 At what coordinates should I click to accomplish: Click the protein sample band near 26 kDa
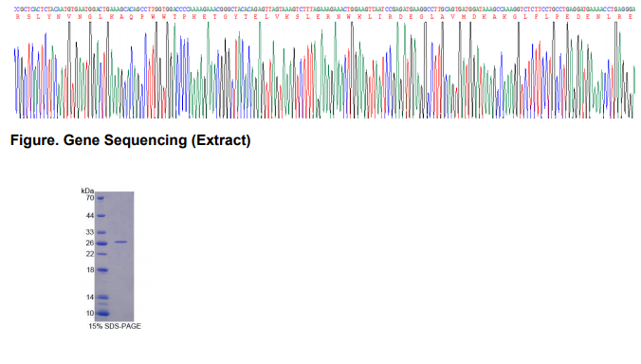pyautogui.click(x=120, y=243)
